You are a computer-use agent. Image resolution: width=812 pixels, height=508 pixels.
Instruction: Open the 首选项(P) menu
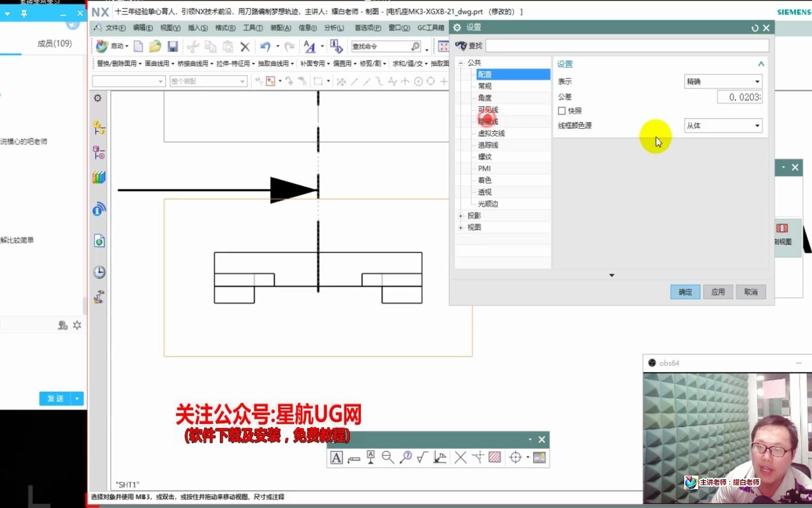368,28
